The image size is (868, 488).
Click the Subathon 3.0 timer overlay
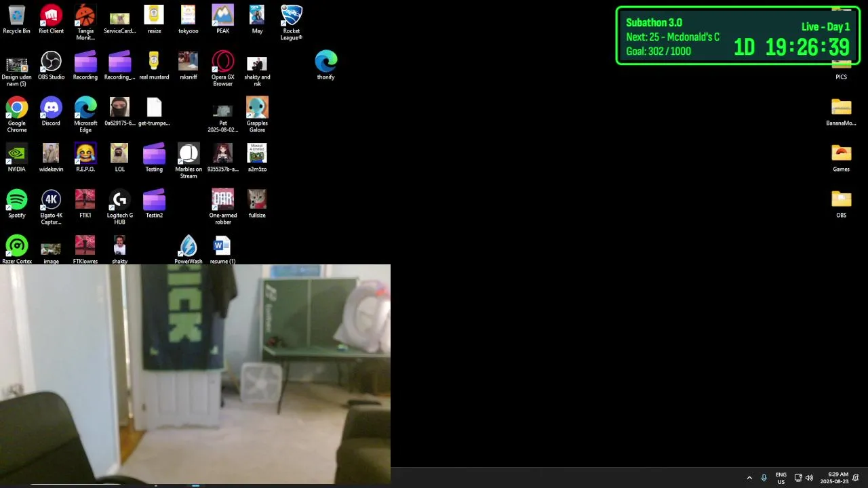(738, 36)
